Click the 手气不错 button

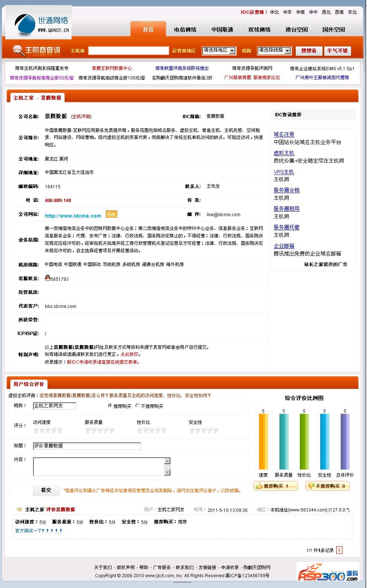point(337,51)
